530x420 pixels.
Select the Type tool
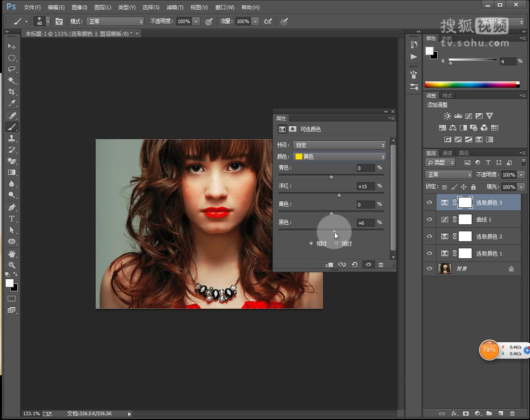click(x=12, y=219)
